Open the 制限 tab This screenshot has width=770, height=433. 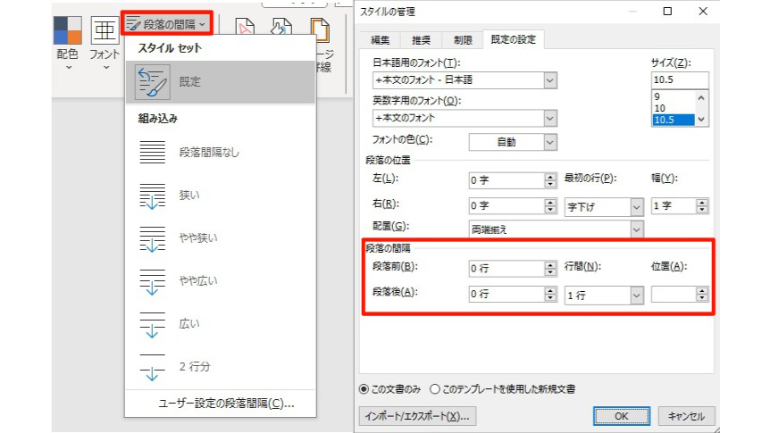(x=457, y=40)
